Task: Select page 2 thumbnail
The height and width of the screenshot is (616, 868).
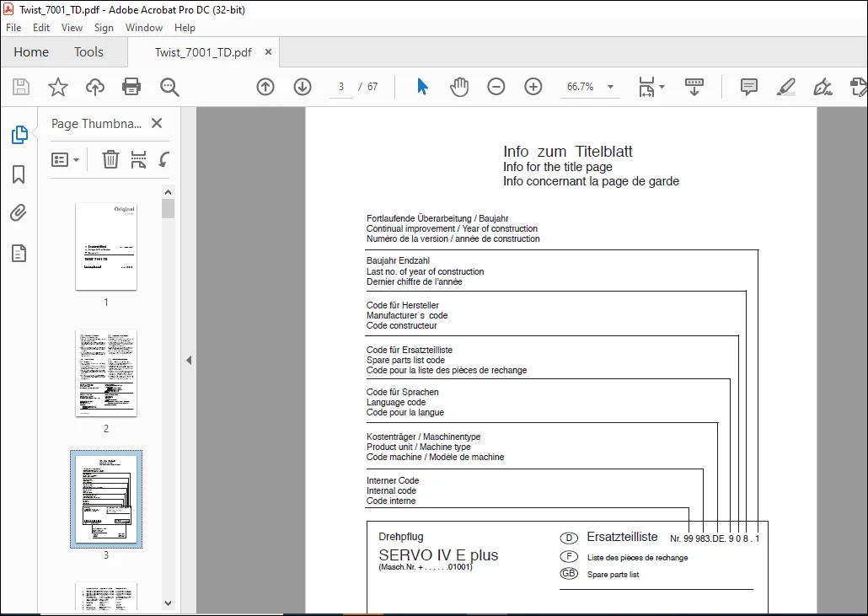Action: click(x=106, y=373)
